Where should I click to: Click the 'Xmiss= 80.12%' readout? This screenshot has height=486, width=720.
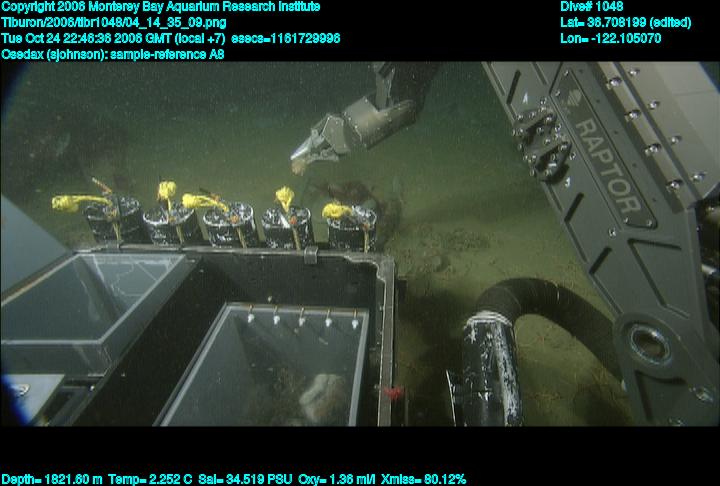[423, 480]
